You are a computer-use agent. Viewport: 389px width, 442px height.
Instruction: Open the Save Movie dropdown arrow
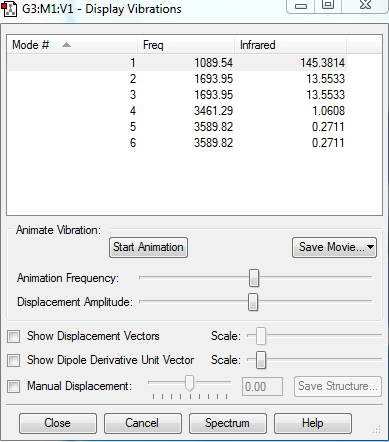pyautogui.click(x=370, y=247)
